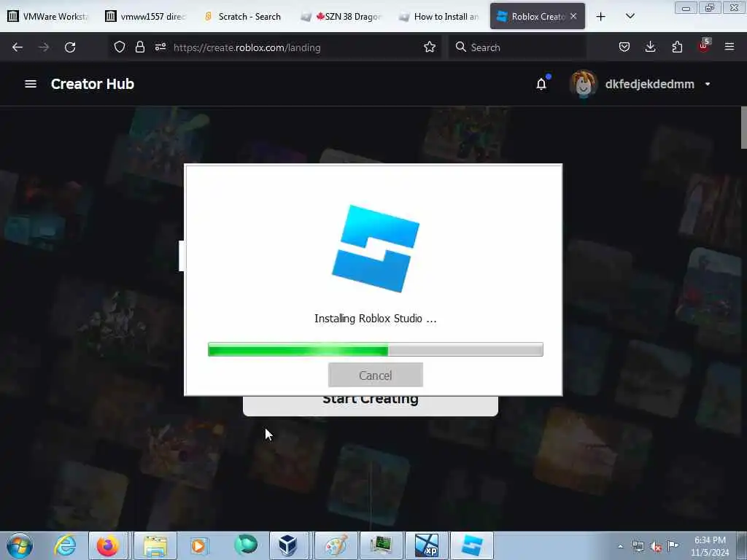Viewport: 747px width, 560px height.
Task: Open the Windows Start menu
Action: [x=20, y=545]
